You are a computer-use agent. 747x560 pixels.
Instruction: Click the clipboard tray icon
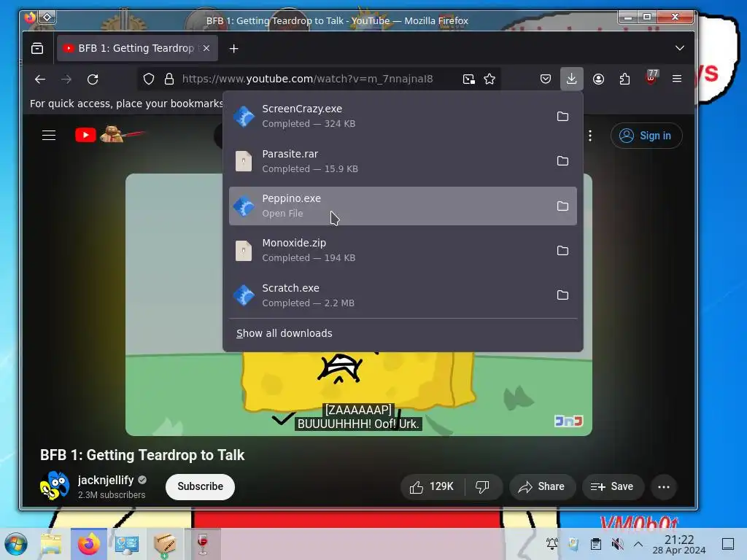[x=595, y=544]
